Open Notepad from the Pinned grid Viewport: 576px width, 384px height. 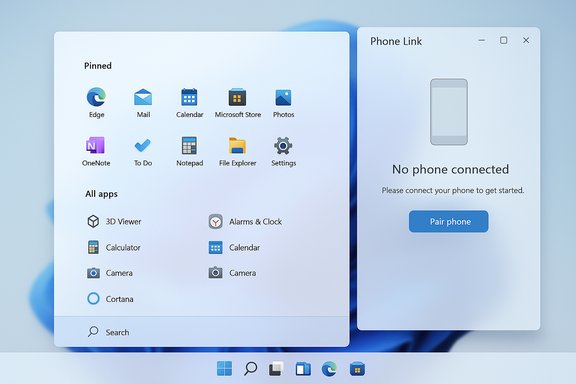click(189, 151)
